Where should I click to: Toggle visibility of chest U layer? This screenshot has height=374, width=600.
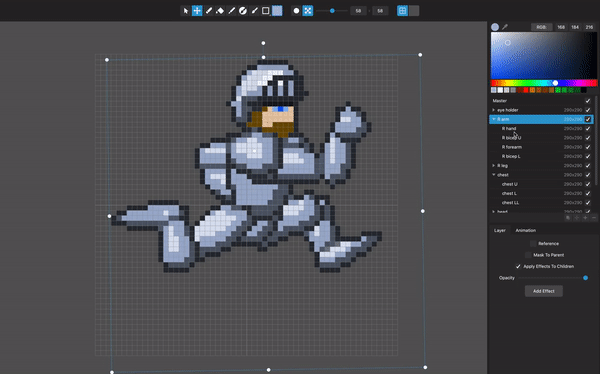588,184
